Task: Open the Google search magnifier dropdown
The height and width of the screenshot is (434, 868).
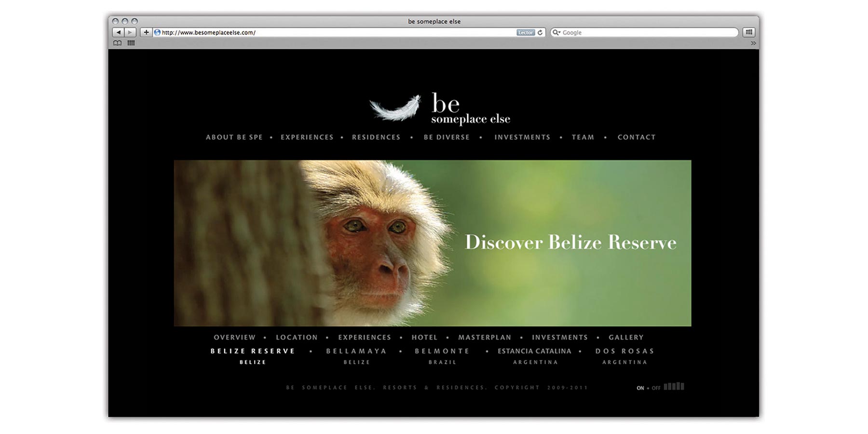Action: click(556, 32)
